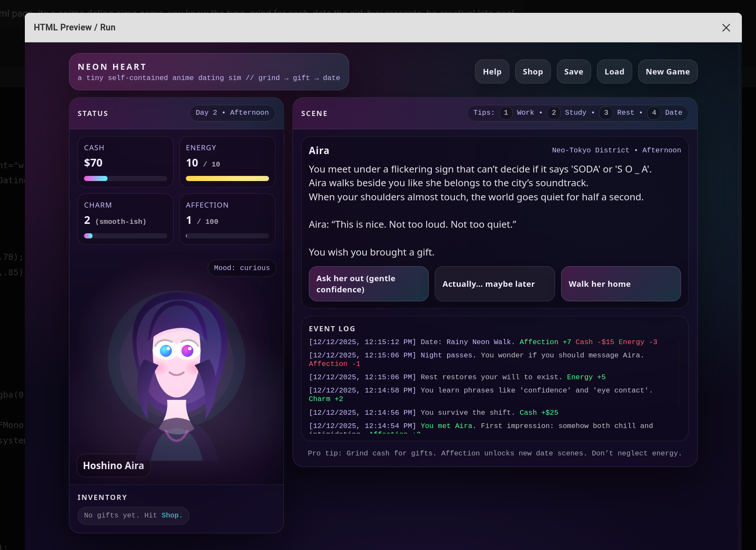756x550 pixels.
Task: Click 'You wish you brought a gift.' line
Action: (372, 253)
